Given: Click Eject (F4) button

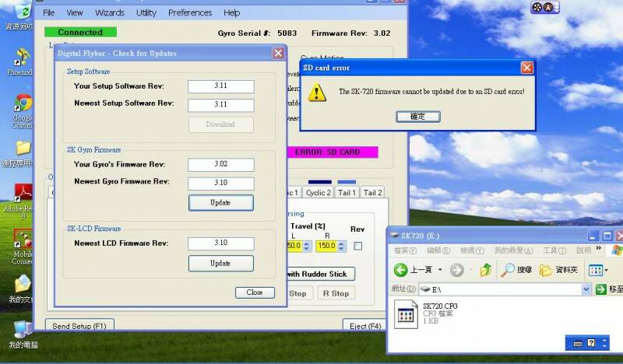Looking at the screenshot, I should pos(364,326).
